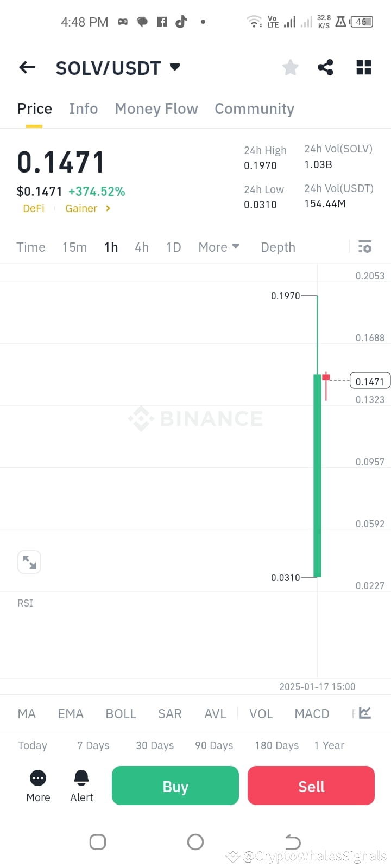
Task: Open chart indicator settings icon beside Depth
Action: click(x=364, y=247)
